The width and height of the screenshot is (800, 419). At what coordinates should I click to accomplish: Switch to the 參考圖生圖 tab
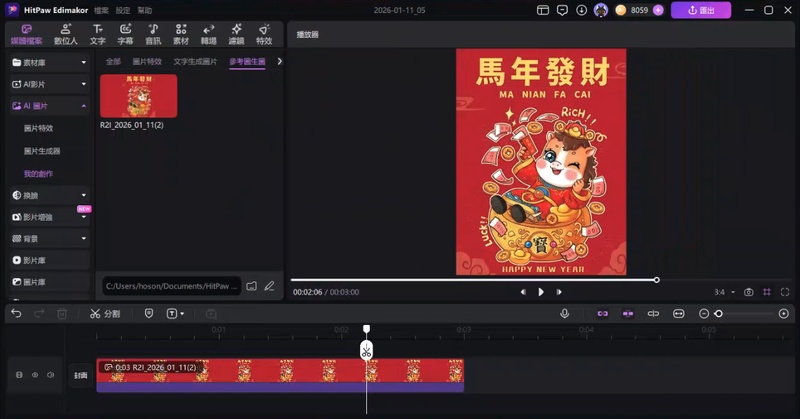click(x=247, y=61)
